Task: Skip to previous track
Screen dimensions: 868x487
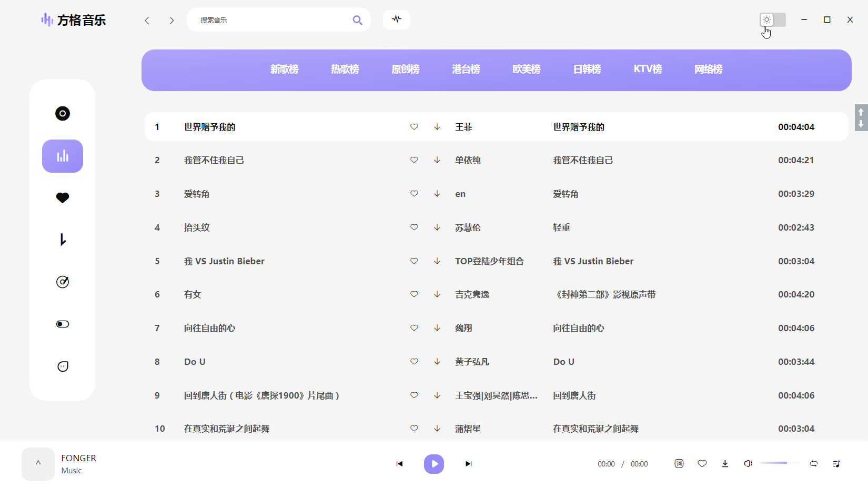Action: tap(399, 464)
